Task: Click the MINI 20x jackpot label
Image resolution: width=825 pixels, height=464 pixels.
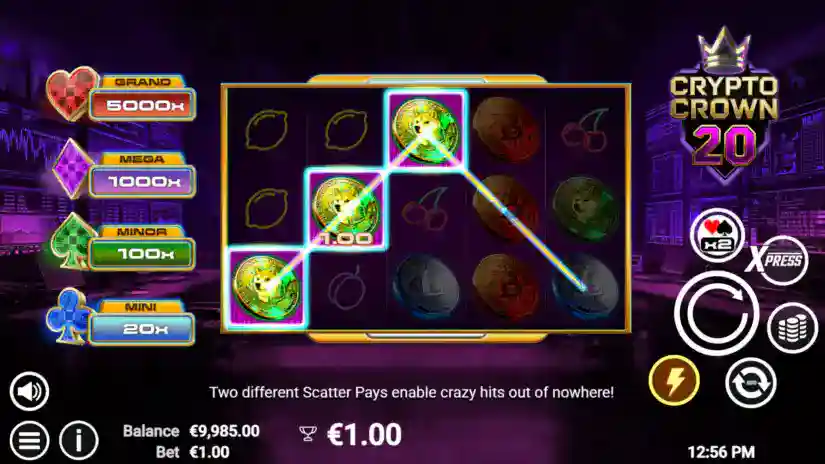Action: 142,322
